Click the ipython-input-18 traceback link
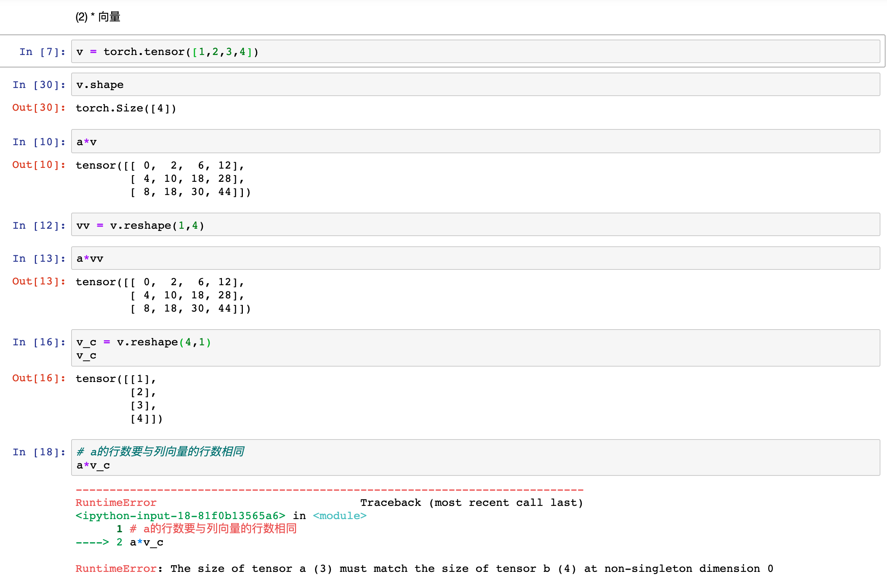 180,516
